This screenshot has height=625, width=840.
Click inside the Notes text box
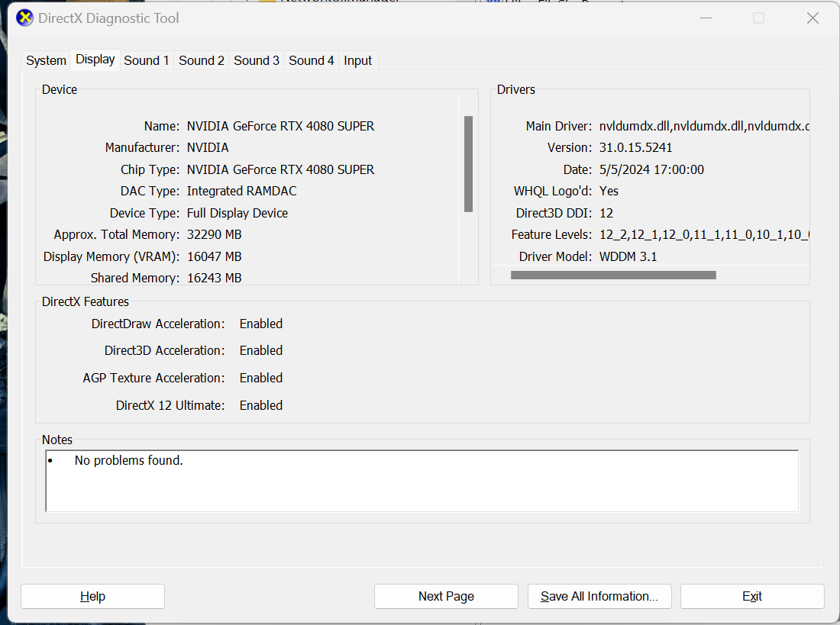tap(422, 481)
